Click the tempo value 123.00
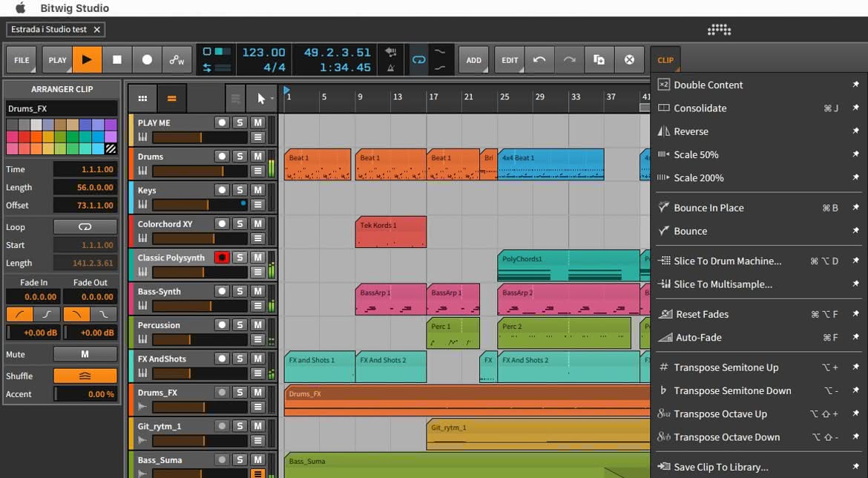Screen dimensions: 868x478 click(x=263, y=53)
